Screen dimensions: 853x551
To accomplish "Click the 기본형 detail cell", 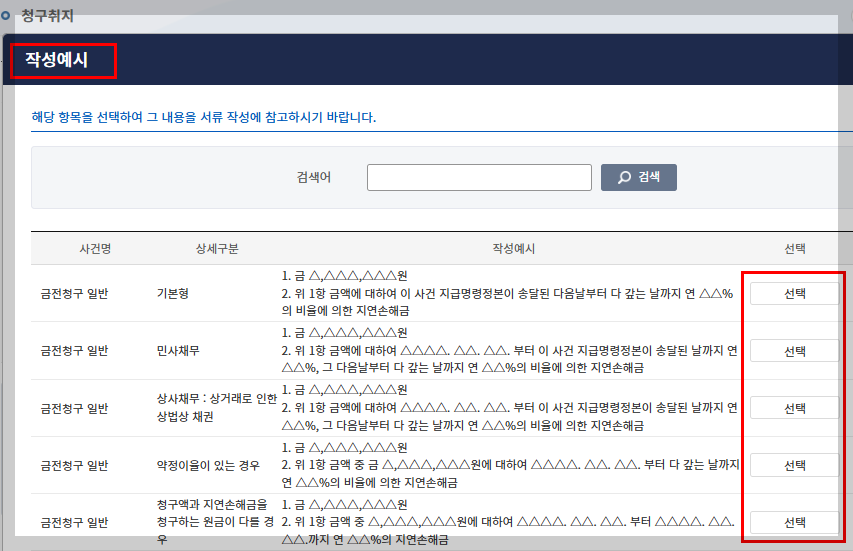I will point(173,294).
